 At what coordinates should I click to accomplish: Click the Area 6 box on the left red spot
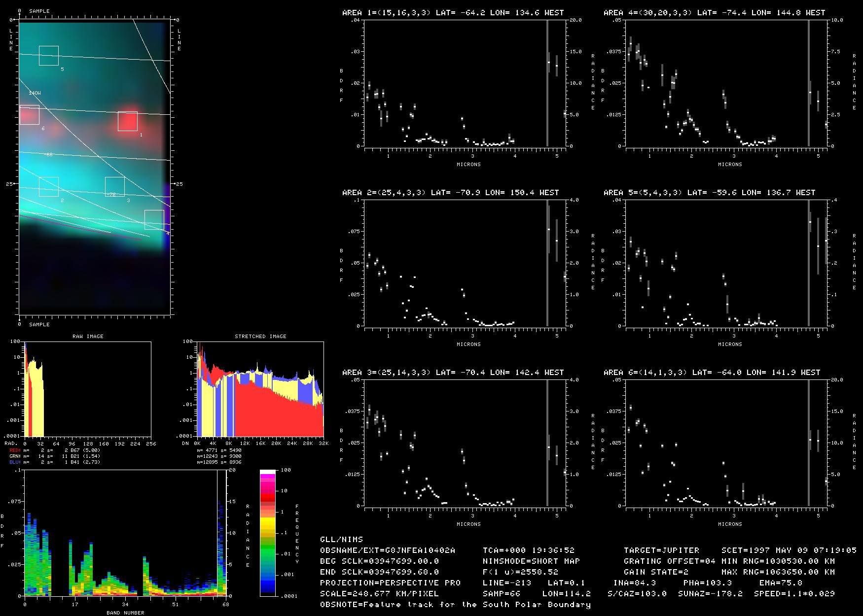tap(29, 115)
